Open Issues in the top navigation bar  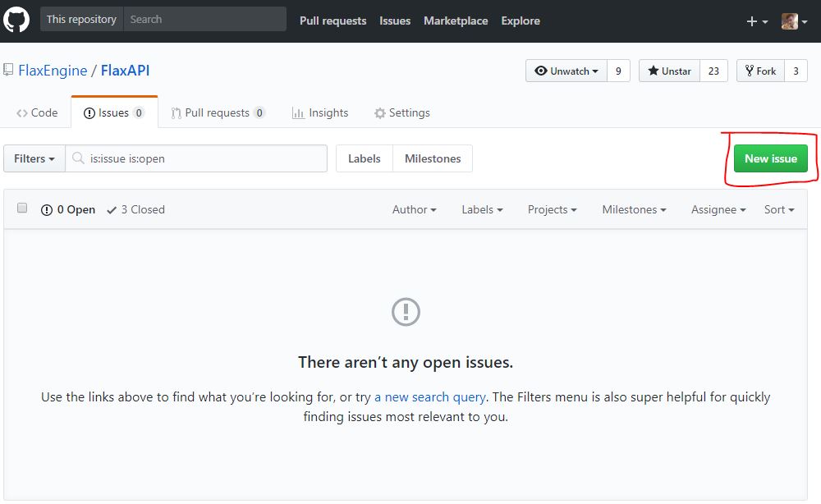pos(395,21)
